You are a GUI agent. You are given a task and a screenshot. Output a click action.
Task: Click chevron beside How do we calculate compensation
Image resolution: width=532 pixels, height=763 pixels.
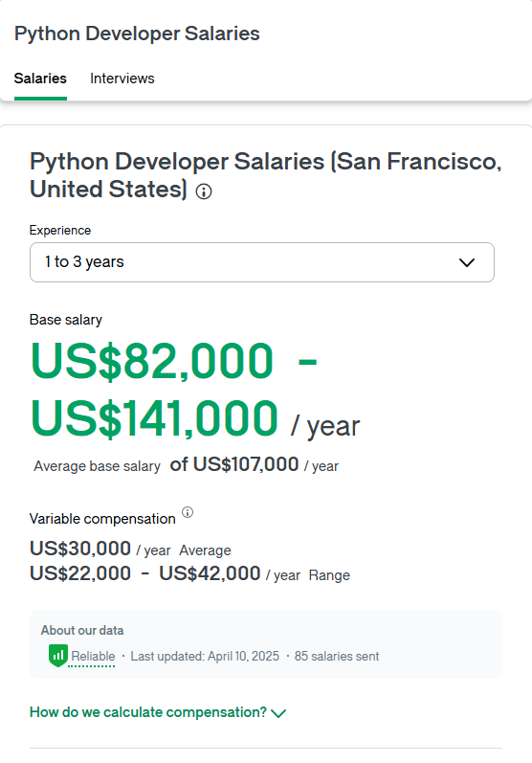pyautogui.click(x=278, y=713)
